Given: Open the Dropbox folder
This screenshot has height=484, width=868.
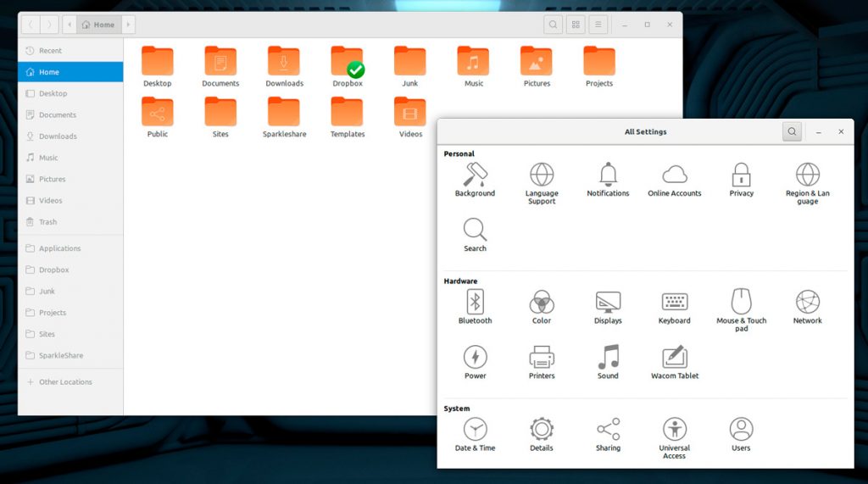Looking at the screenshot, I should pyautogui.click(x=348, y=64).
